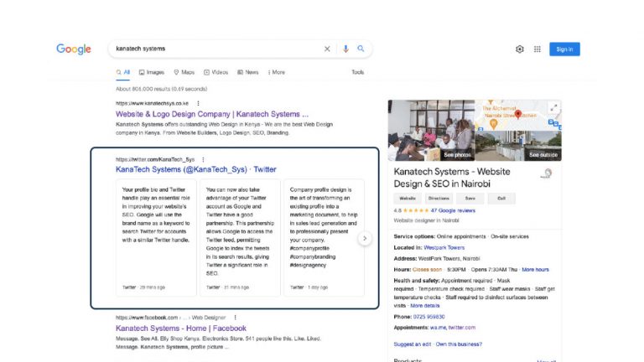This screenshot has width=644, height=362.
Task: Click the red map pin on the map
Action: pos(518,114)
